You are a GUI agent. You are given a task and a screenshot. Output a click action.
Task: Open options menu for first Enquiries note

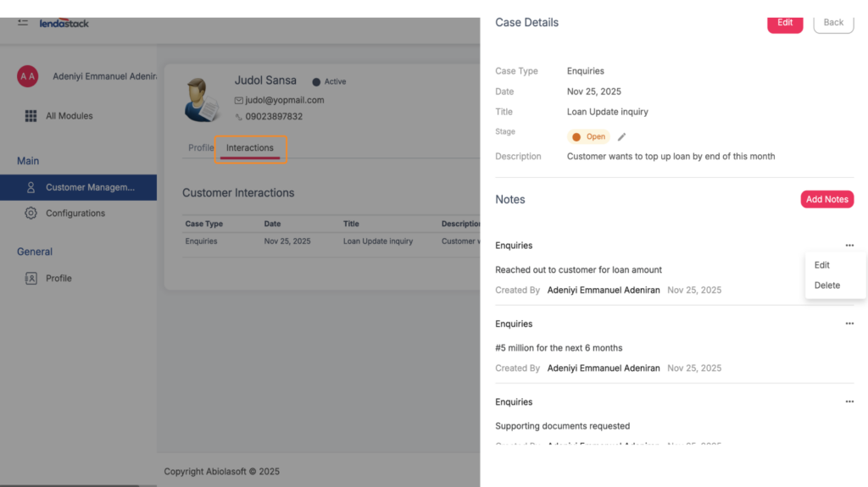click(x=849, y=246)
